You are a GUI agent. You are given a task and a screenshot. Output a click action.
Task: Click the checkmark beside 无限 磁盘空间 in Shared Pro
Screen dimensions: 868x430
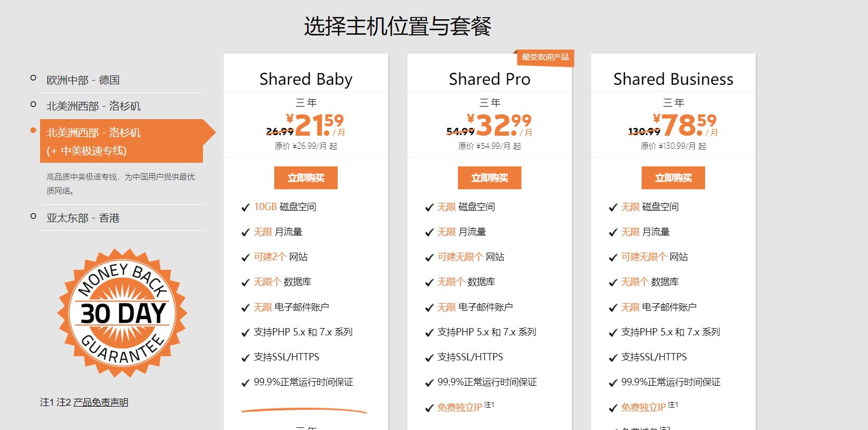point(428,207)
